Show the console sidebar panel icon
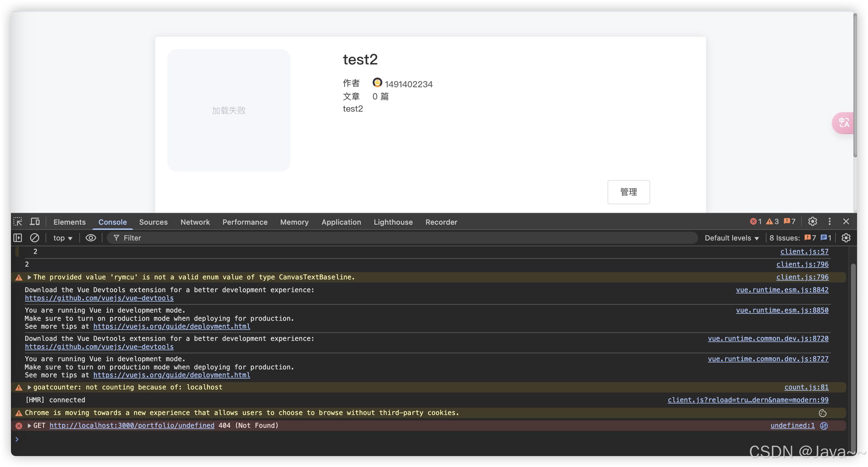The width and height of the screenshot is (868, 467). 18,238
